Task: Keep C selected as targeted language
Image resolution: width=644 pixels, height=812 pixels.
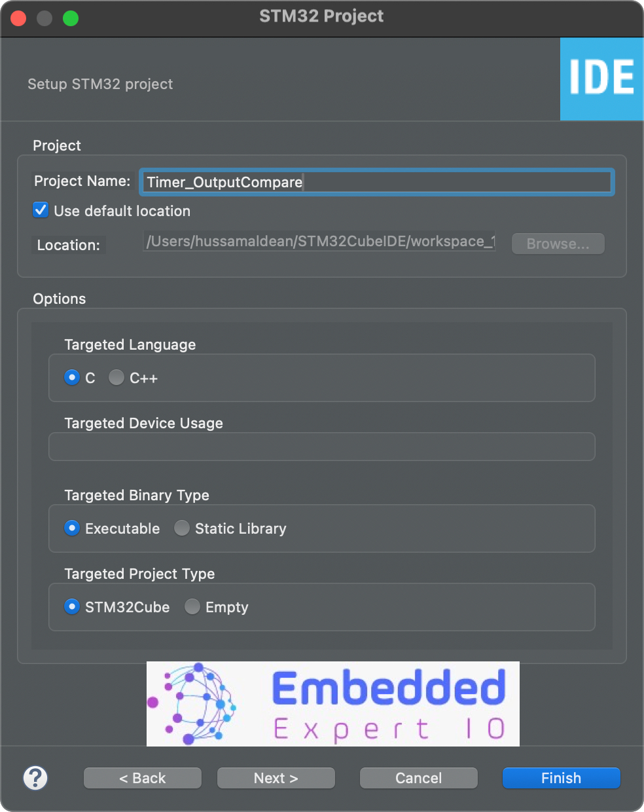Action: tap(71, 377)
